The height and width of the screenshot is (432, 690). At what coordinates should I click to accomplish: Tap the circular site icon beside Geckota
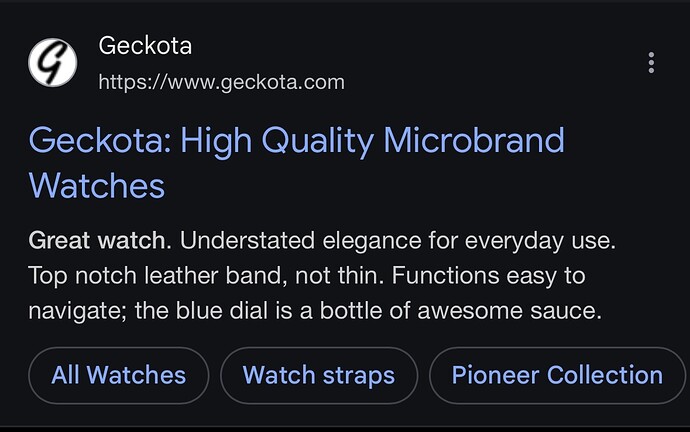tap(53, 62)
